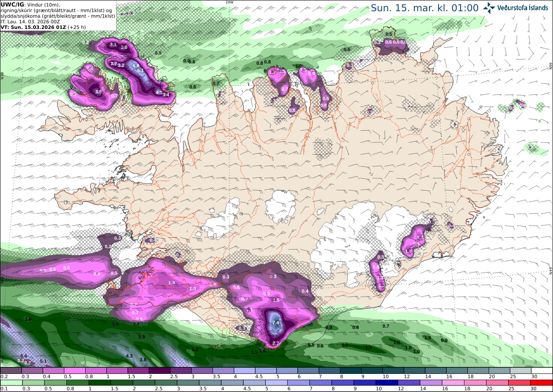Screen dimensions: 553x392
Task: Click the 3.8 map value over the sea
Action: click(x=143, y=360)
